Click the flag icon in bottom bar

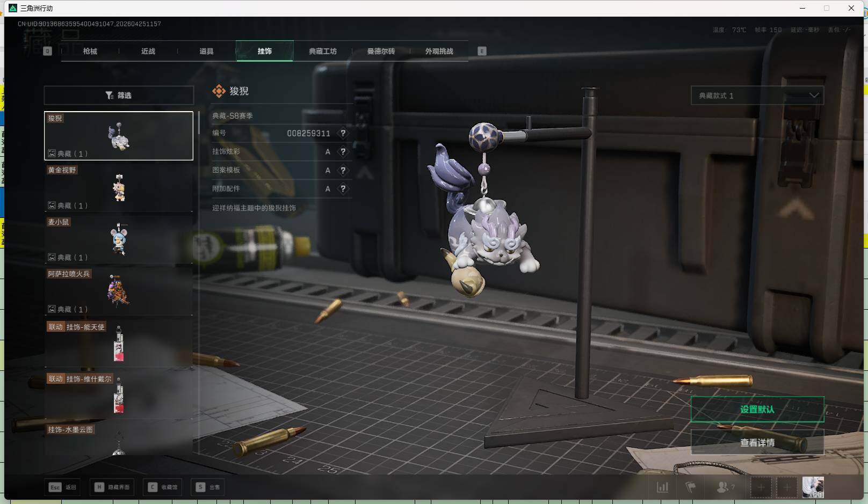691,487
